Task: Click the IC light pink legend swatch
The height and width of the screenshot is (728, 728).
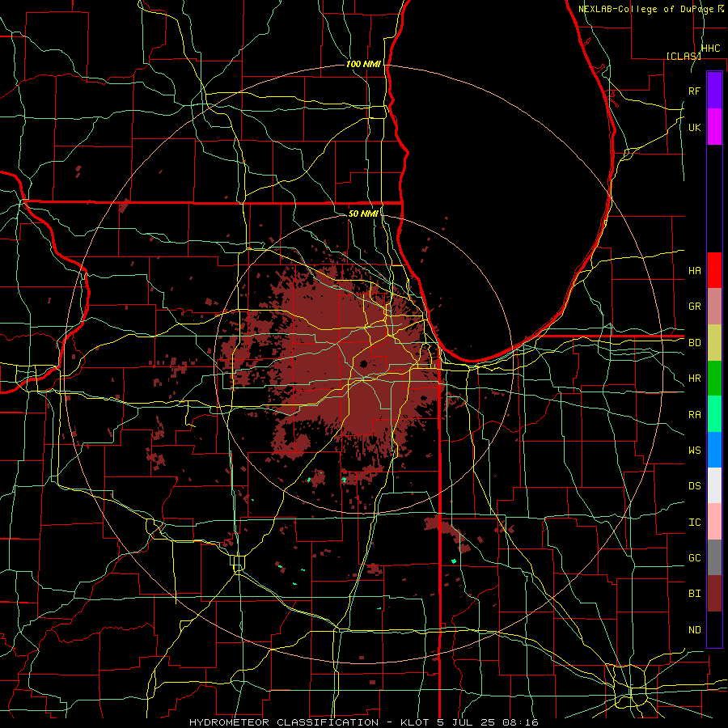Action: (x=714, y=522)
